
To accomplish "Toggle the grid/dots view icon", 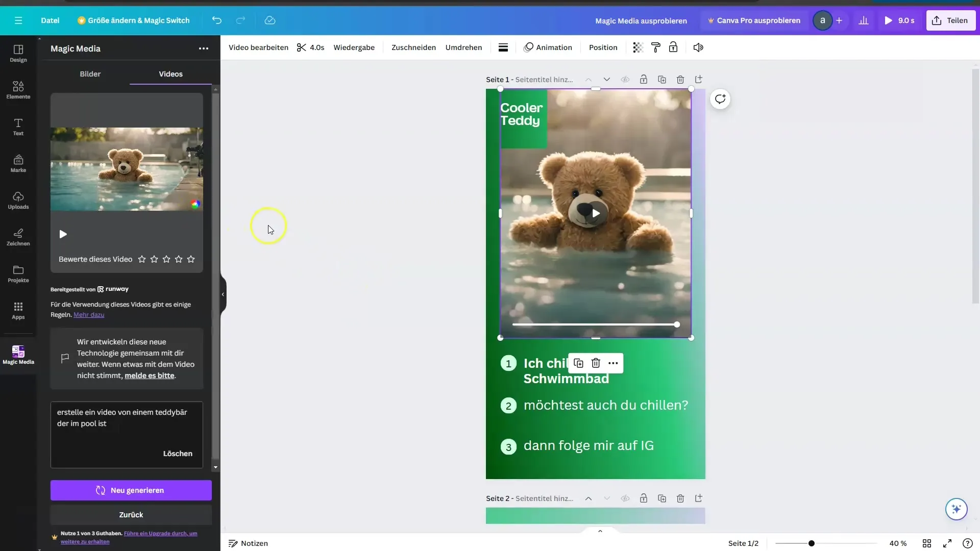I will pyautogui.click(x=927, y=543).
